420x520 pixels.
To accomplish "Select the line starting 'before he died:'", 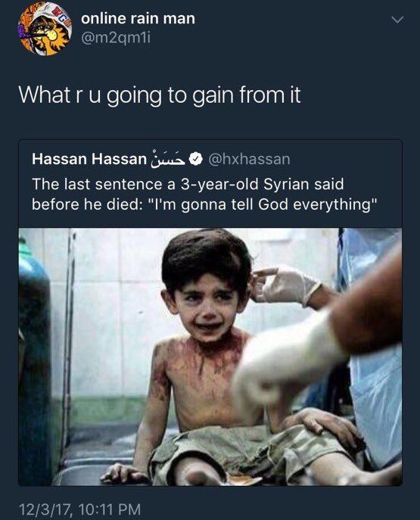I will pyautogui.click(x=204, y=204).
